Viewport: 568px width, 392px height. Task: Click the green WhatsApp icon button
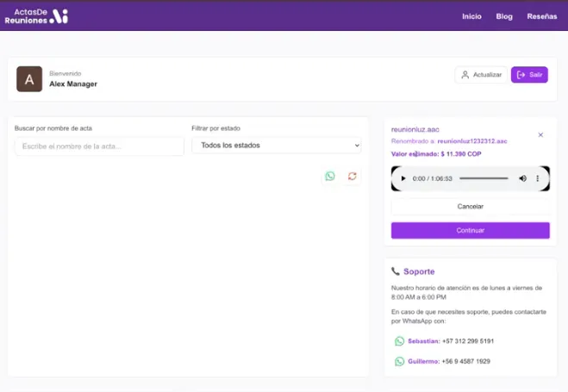330,176
